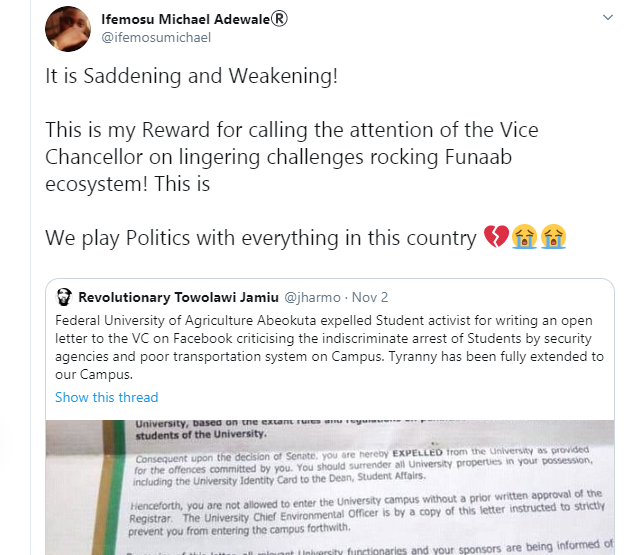Click 'We play Politics with everything' line
The image size is (629, 555).
(x=261, y=237)
